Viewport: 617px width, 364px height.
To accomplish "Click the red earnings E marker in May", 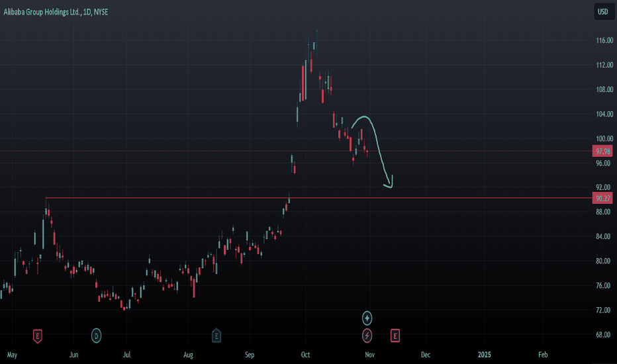I will pos(37,336).
